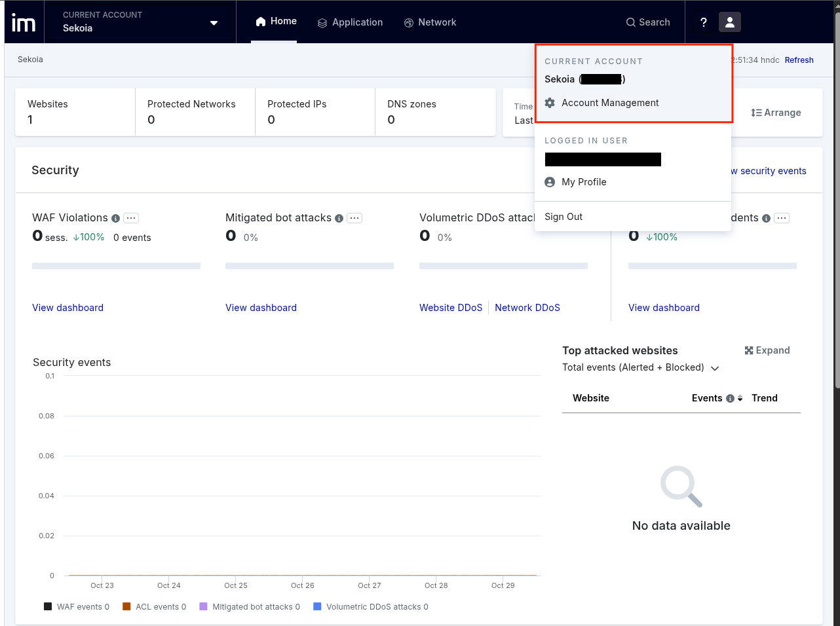Click the WAF Violations info icon
Image resolution: width=840 pixels, height=626 pixels.
point(115,219)
